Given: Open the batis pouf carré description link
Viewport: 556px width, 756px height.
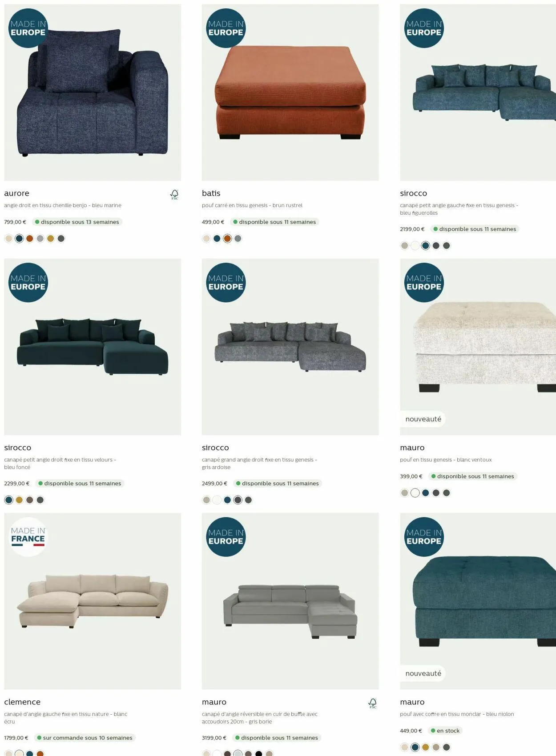Looking at the screenshot, I should (252, 205).
